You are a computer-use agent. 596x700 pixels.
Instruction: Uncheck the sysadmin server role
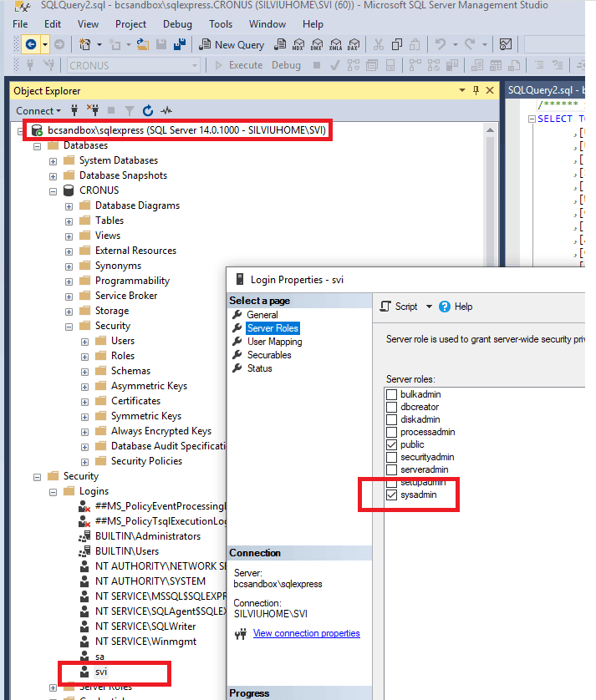tap(391, 495)
